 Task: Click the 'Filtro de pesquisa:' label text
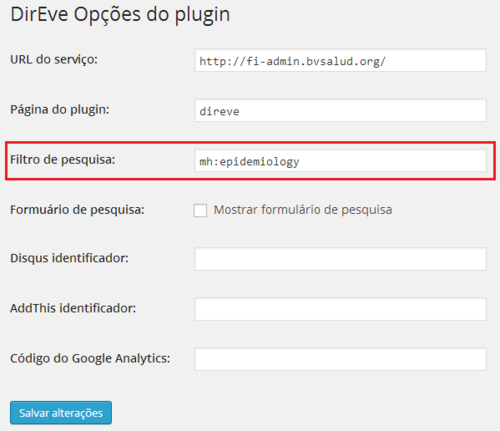pyautogui.click(x=63, y=160)
